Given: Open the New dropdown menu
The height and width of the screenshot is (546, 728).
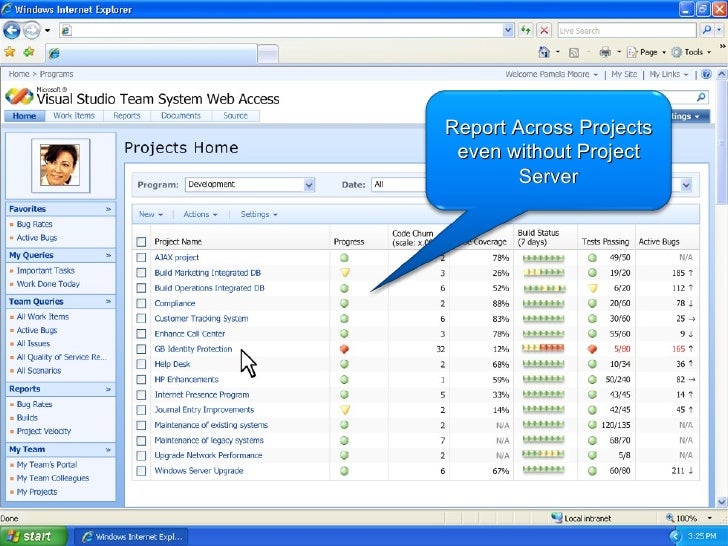Looking at the screenshot, I should pyautogui.click(x=151, y=214).
